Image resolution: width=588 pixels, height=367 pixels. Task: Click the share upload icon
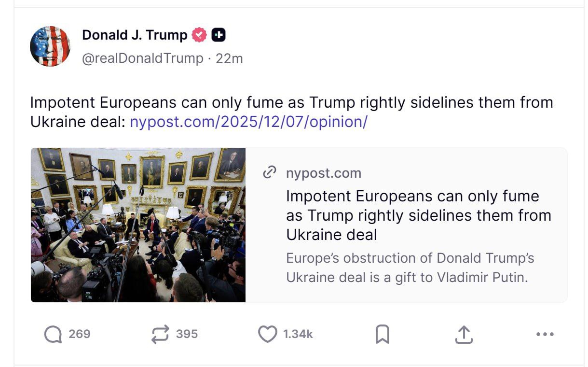pyautogui.click(x=464, y=333)
